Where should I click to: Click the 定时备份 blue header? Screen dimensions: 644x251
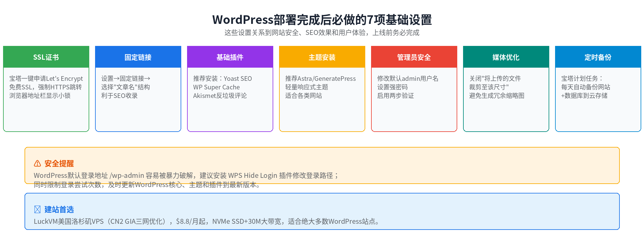(598, 57)
